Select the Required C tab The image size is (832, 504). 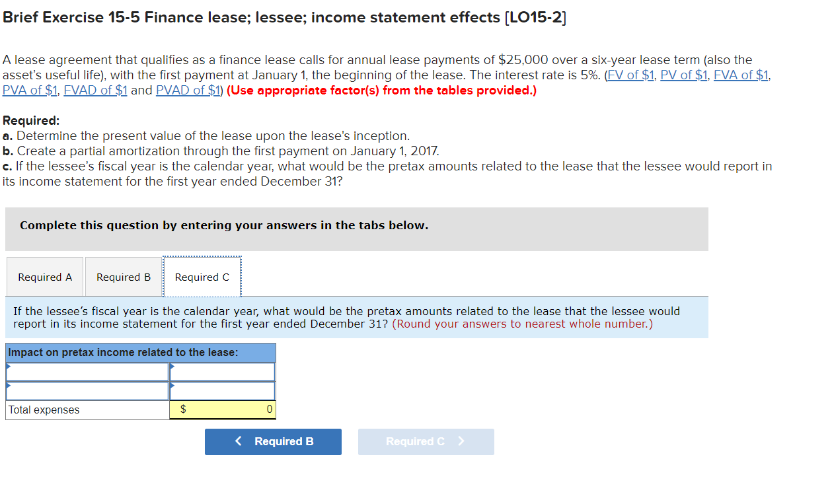coord(202,276)
